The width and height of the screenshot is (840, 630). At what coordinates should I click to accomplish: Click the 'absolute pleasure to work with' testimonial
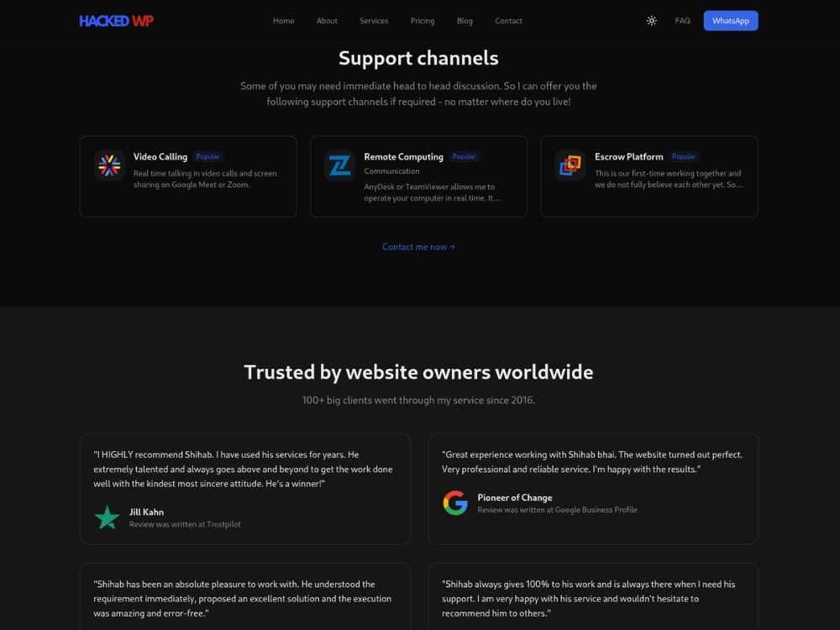pyautogui.click(x=242, y=598)
